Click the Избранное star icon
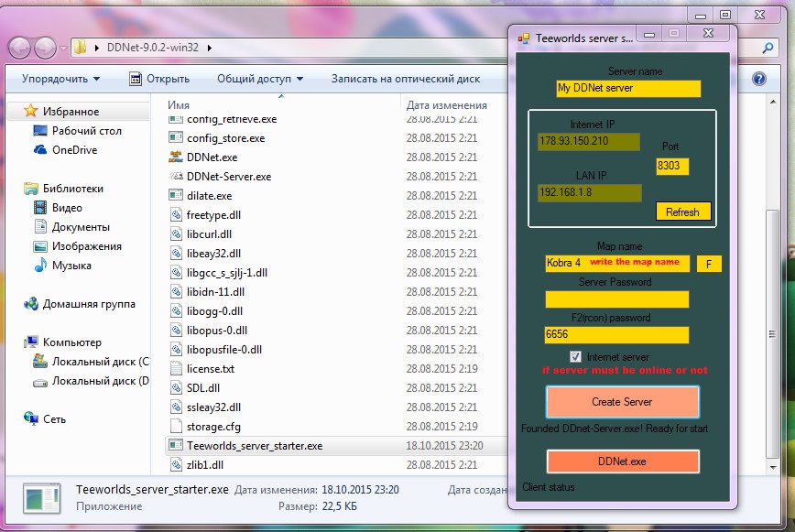Screen dimensions: 795x532 (x=31, y=112)
